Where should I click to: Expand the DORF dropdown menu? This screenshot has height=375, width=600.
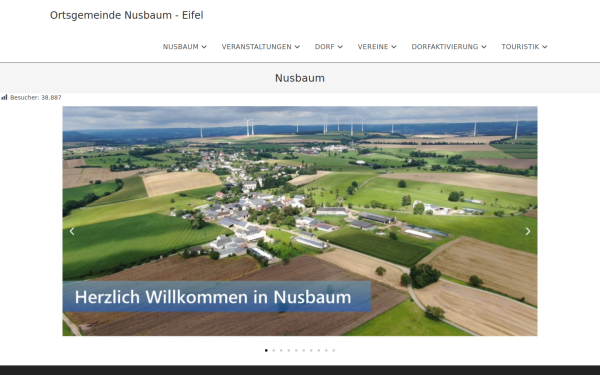(329, 47)
